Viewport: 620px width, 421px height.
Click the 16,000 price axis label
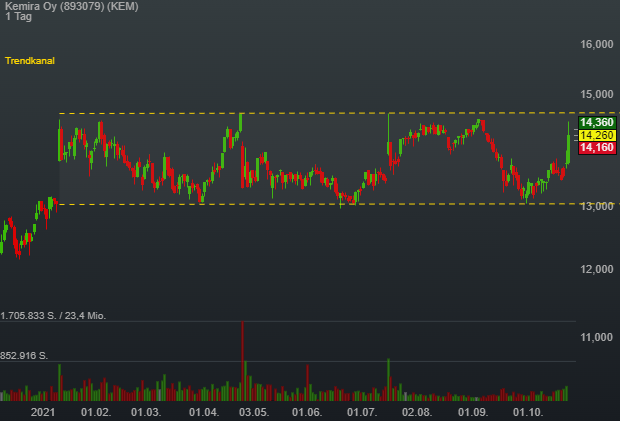point(597,44)
